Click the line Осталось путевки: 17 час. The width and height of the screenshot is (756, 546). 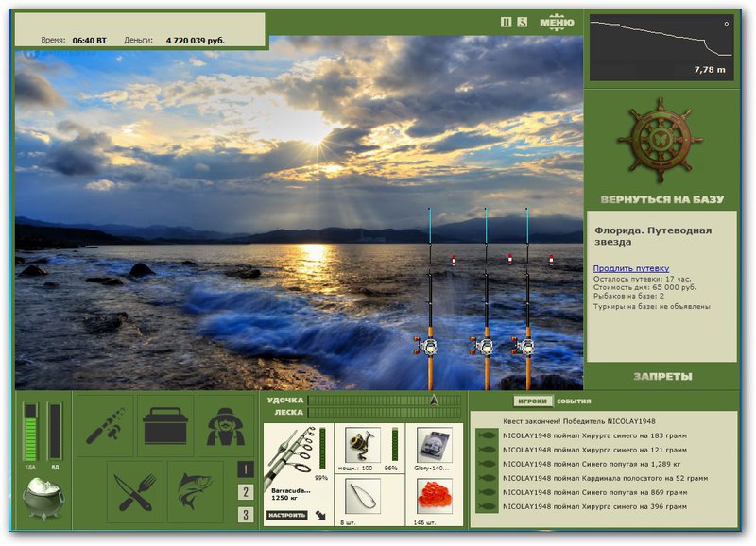[642, 279]
